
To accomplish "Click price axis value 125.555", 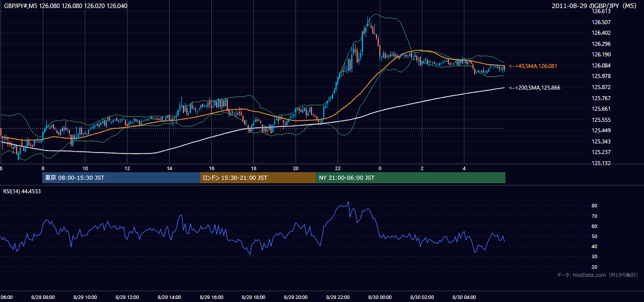I will coord(601,120).
